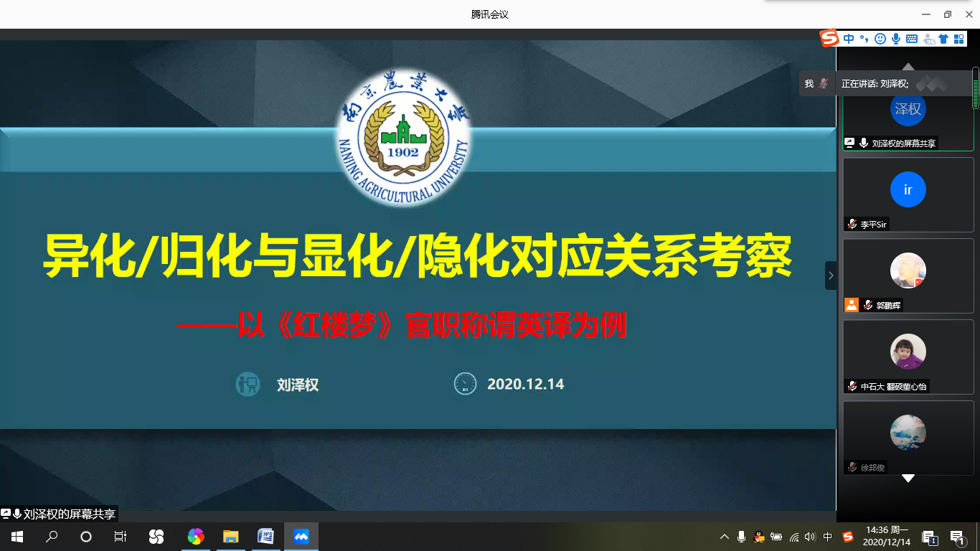Open the Sogou emoji smiley panel
Screen dimensions: 980x551
tap(880, 39)
